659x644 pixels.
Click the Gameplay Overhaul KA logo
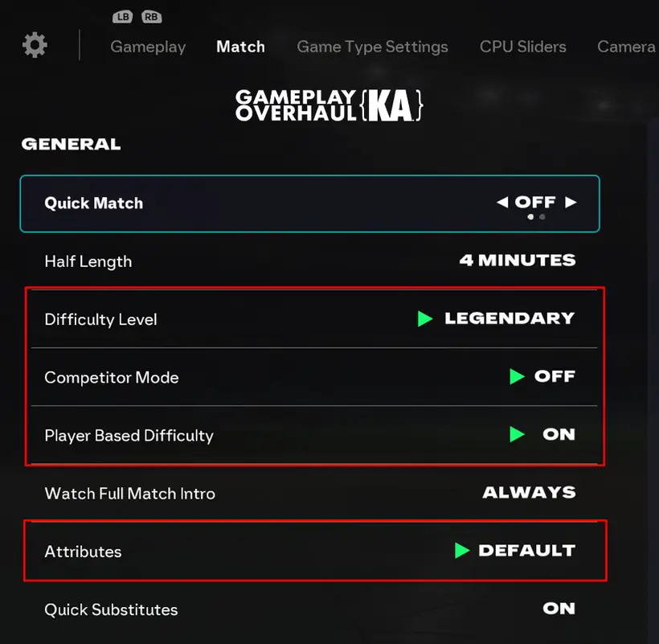pos(329,105)
